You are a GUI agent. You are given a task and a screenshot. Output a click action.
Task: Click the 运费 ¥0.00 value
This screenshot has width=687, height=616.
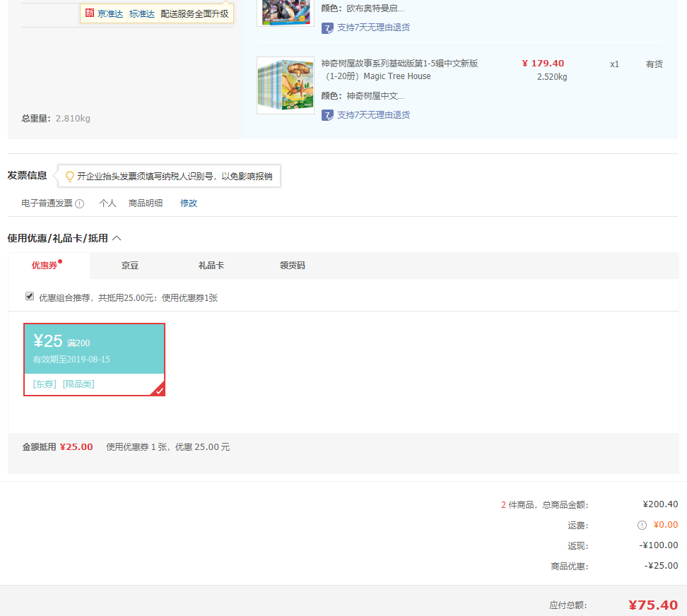[666, 524]
